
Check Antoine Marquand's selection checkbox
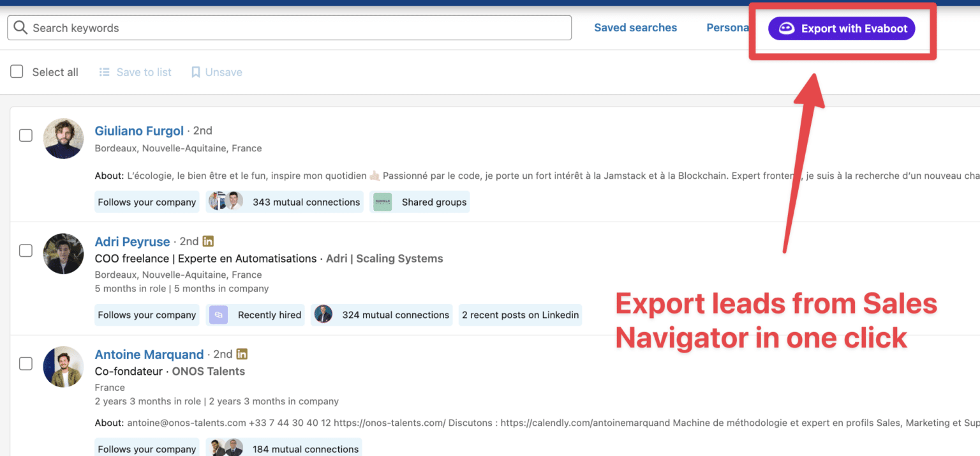tap(26, 363)
